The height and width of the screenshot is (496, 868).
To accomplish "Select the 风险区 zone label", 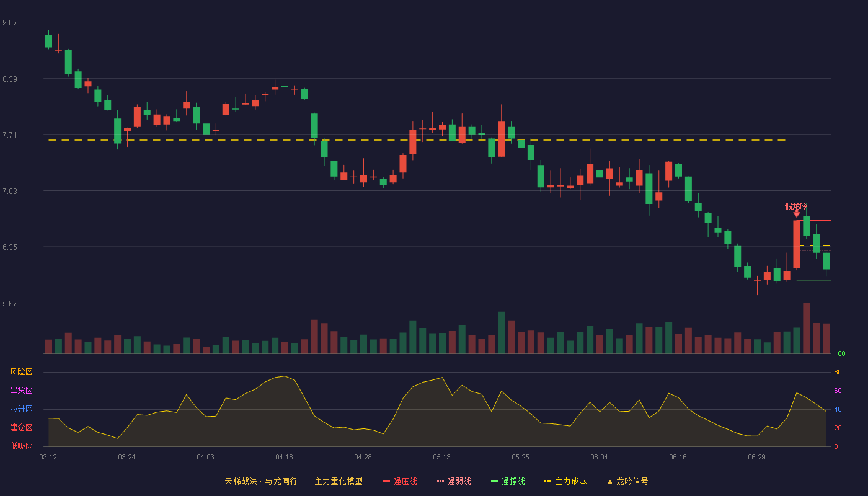I will point(21,372).
